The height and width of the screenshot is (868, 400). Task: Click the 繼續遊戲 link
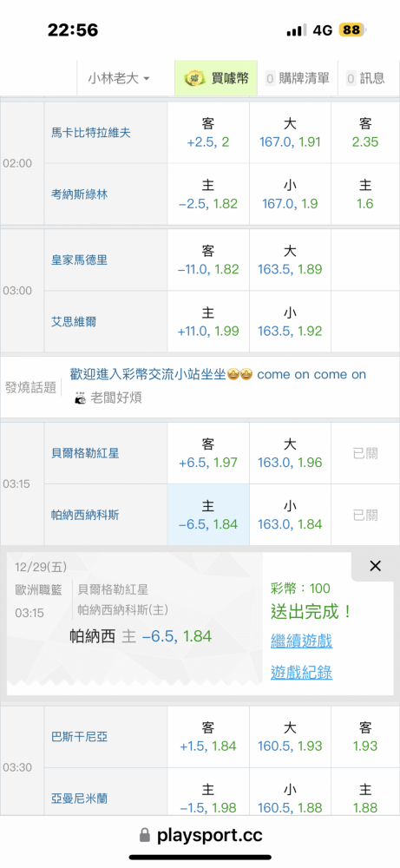coord(302,641)
